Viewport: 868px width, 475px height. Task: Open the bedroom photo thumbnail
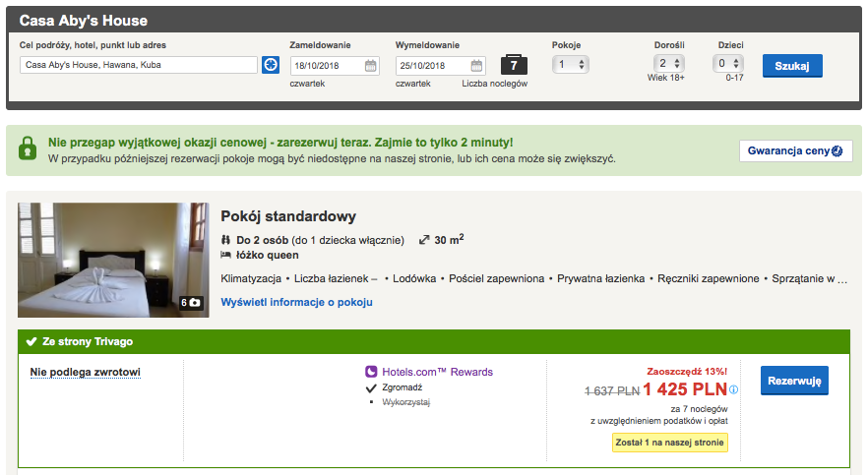(113, 260)
